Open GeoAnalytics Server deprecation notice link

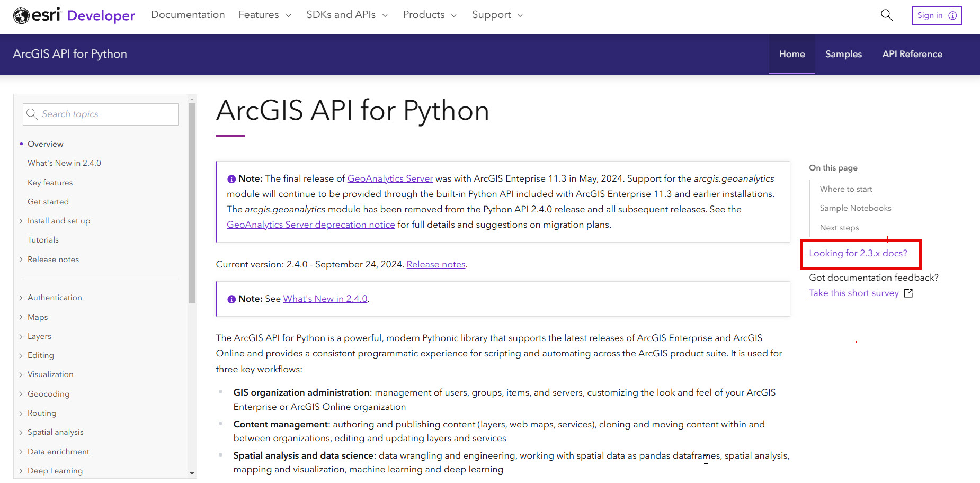pos(311,225)
